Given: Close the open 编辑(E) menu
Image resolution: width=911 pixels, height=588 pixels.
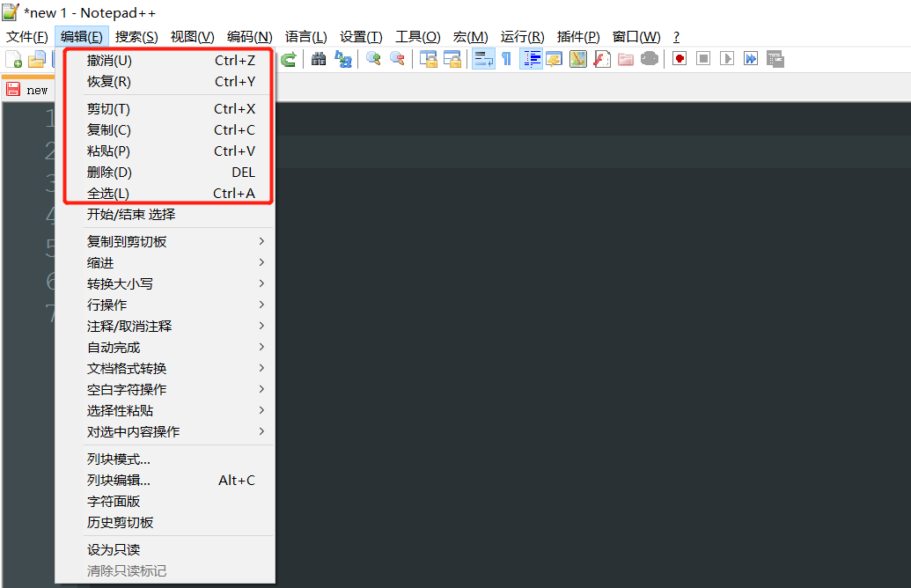Looking at the screenshot, I should pyautogui.click(x=81, y=37).
